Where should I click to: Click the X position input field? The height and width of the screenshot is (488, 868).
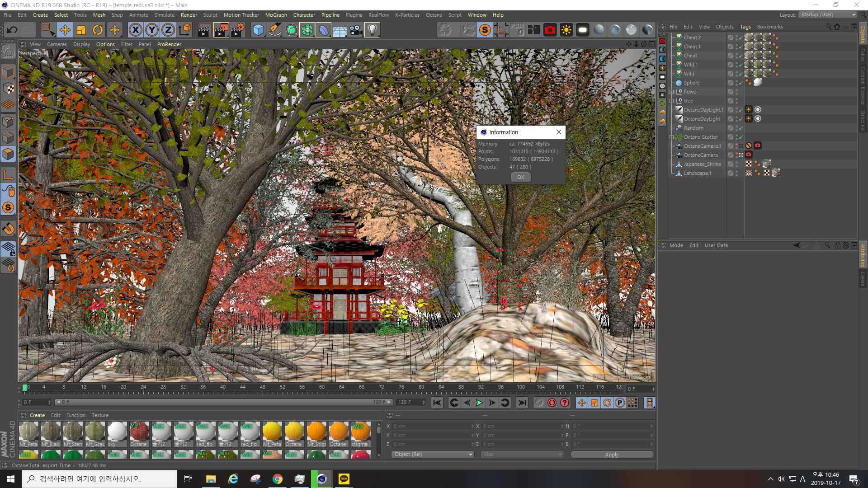click(433, 426)
